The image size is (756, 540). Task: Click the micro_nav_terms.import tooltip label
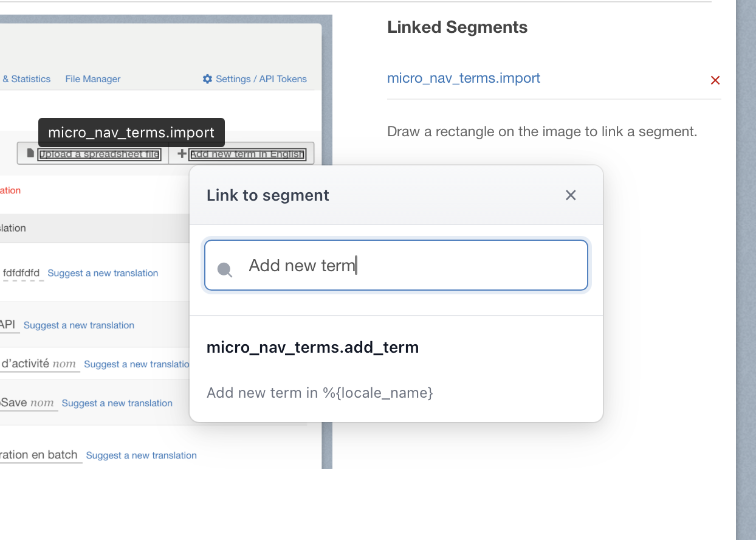tap(131, 133)
